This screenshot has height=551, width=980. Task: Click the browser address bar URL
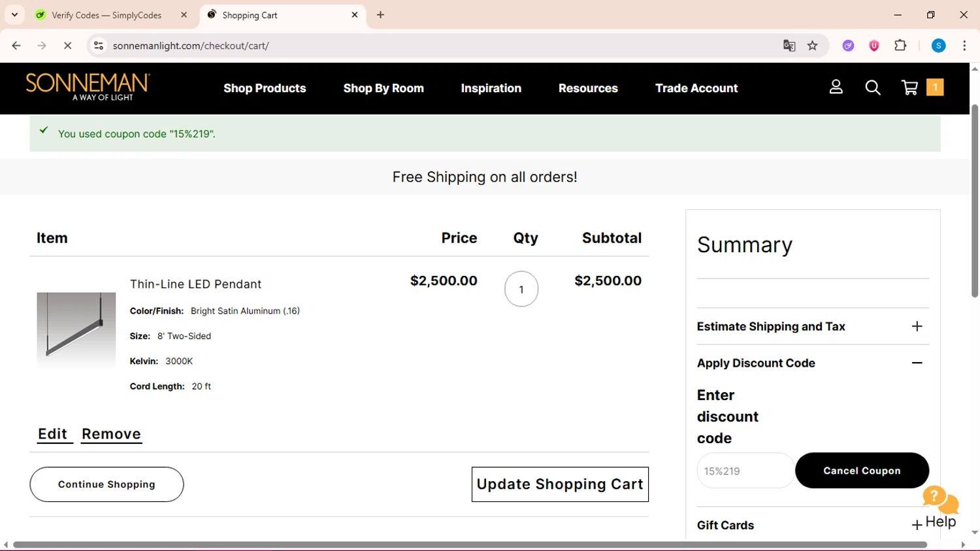pos(191,46)
